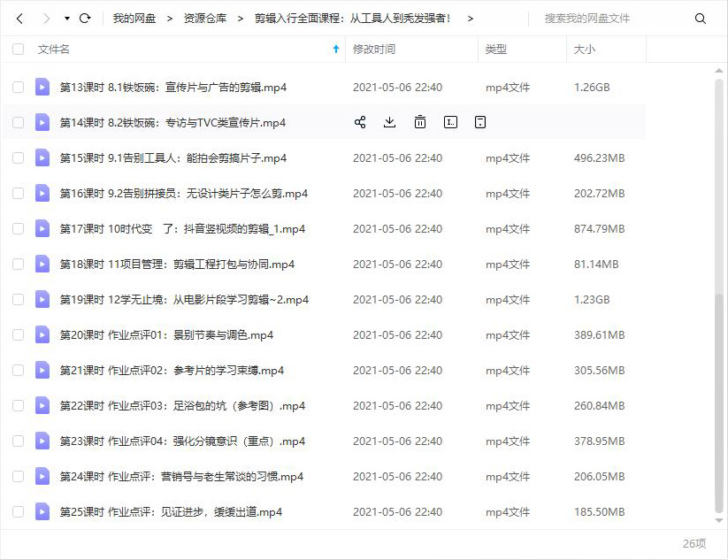Image resolution: width=728 pixels, height=560 pixels.
Task: Click the video icon of 第25课时
Action: point(42,511)
